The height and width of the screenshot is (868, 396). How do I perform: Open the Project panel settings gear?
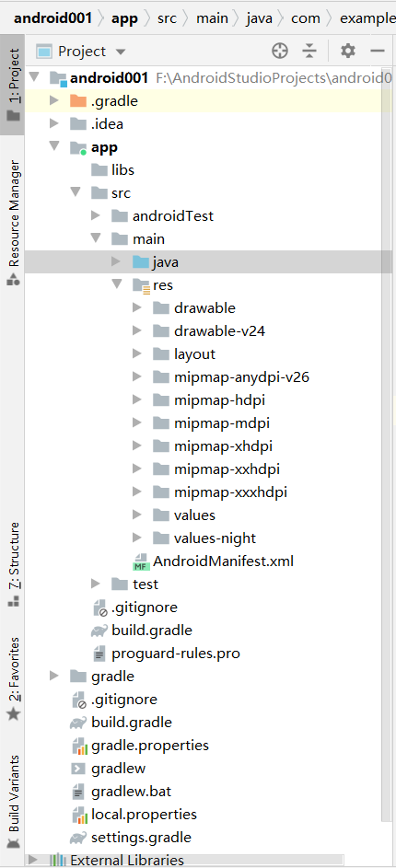click(x=348, y=52)
